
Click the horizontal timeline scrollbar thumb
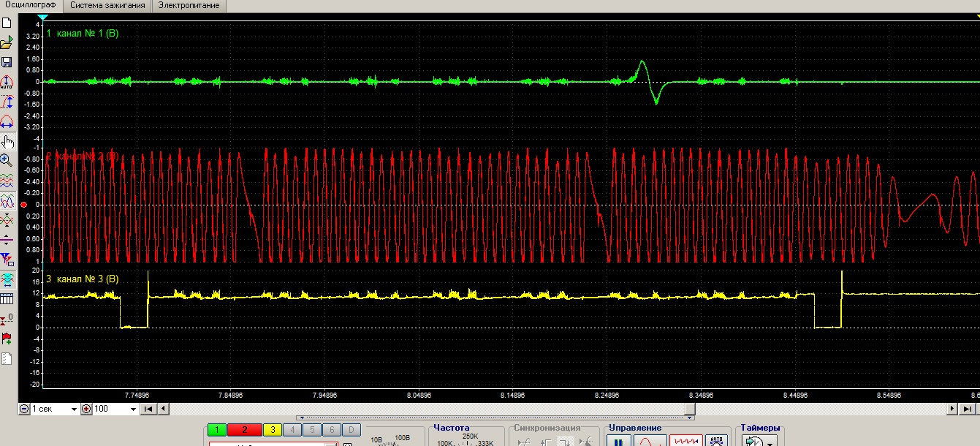pyautogui.click(x=689, y=409)
